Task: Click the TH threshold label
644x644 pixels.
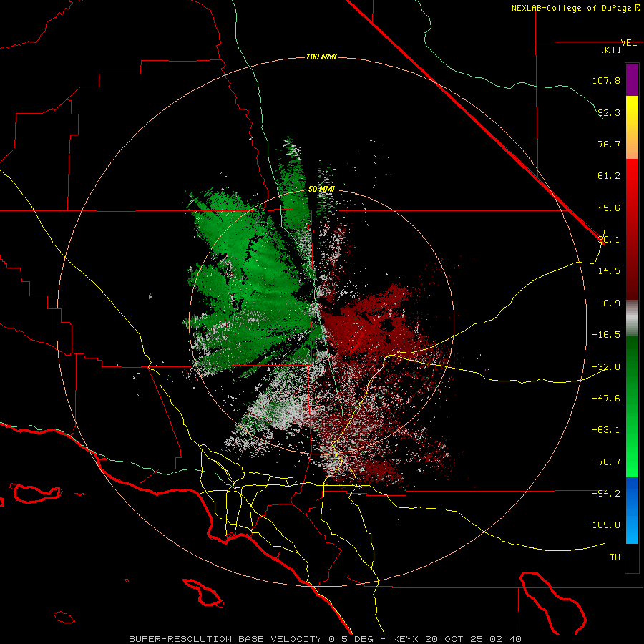Action: point(615,557)
